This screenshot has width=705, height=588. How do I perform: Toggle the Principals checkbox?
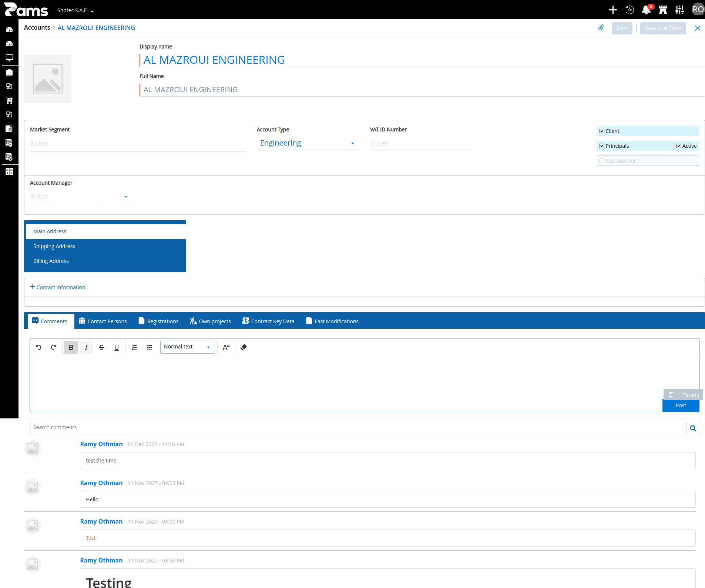tap(602, 146)
